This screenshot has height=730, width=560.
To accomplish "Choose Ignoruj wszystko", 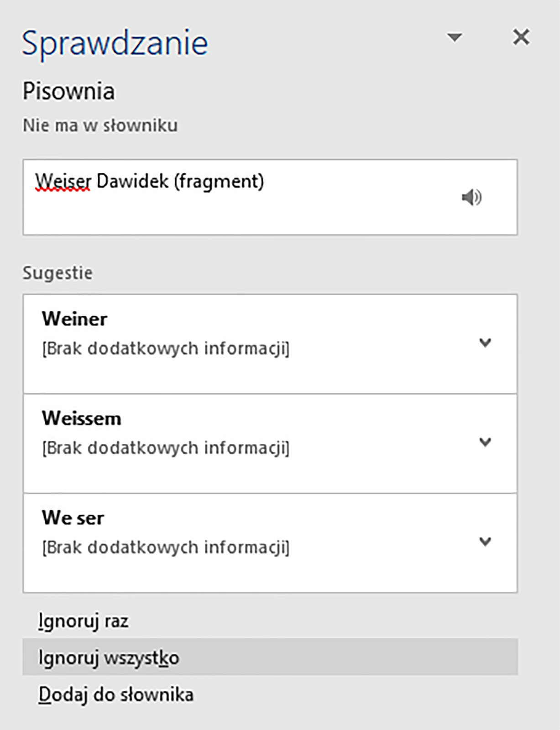I will click(270, 657).
